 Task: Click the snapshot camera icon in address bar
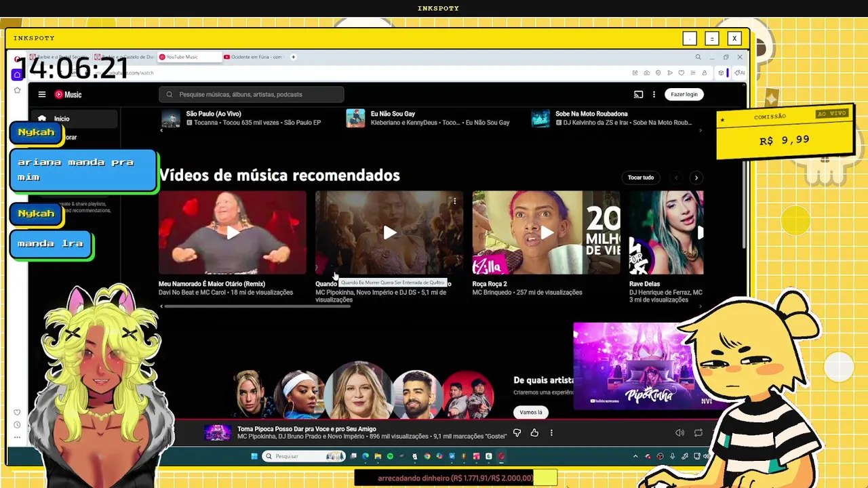pos(646,73)
